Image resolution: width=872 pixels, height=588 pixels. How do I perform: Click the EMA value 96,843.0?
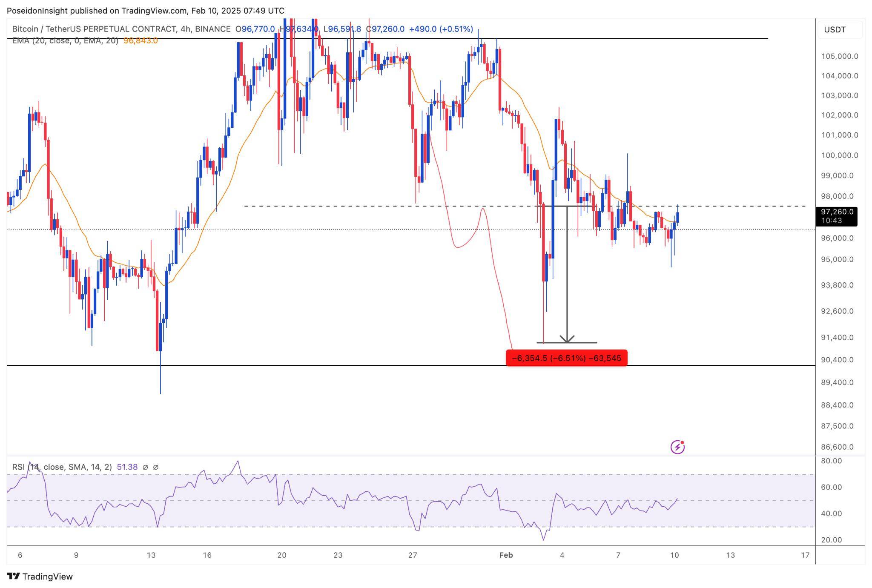[141, 40]
